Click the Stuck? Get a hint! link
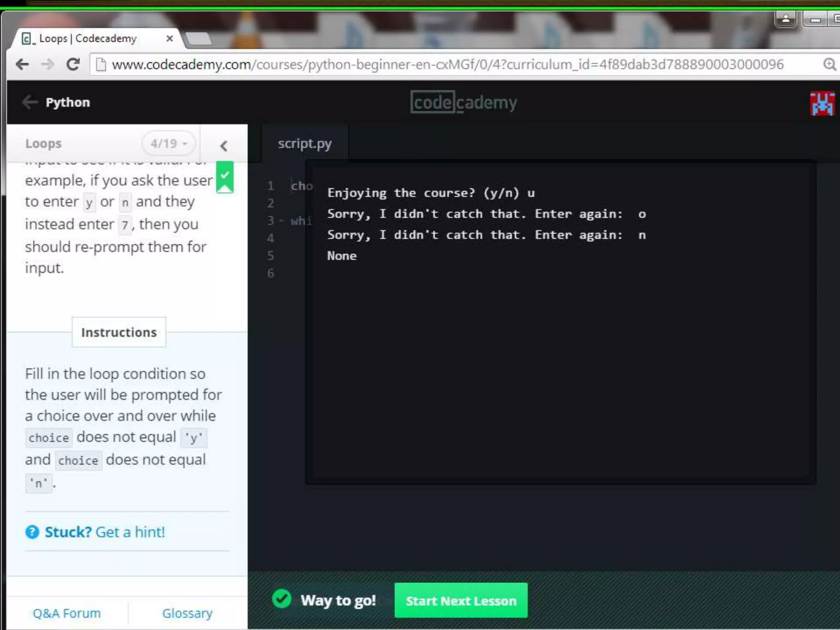Screen dimensions: 840x630 pos(105,532)
